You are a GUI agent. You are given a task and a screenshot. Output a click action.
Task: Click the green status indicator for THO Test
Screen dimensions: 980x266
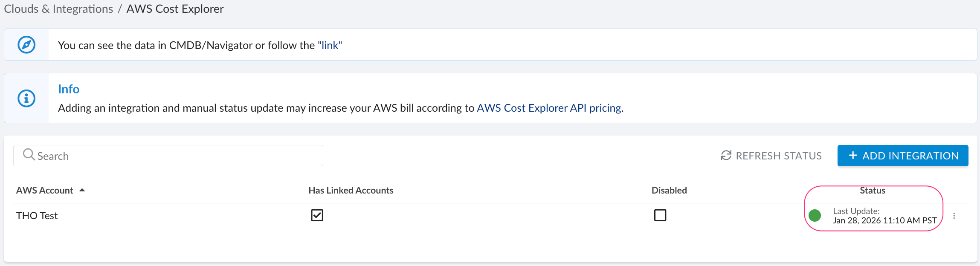tap(815, 215)
